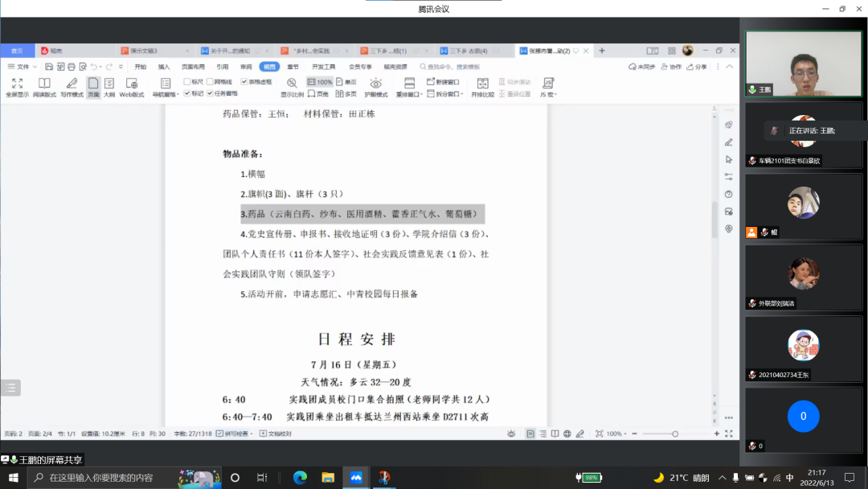Uncheck the 任务窗格 task pane checkbox
The image size is (868, 489).
pos(211,93)
